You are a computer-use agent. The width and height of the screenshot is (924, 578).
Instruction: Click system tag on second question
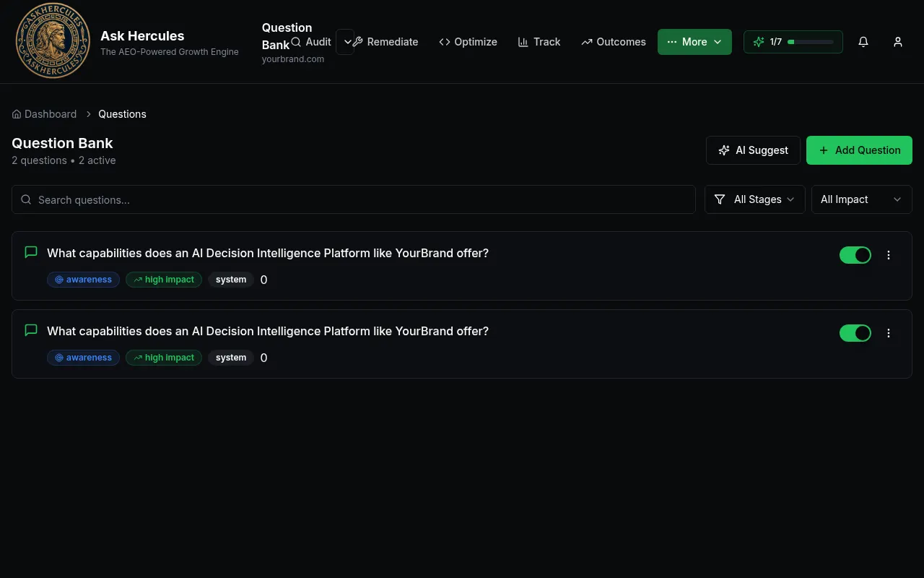coord(231,358)
